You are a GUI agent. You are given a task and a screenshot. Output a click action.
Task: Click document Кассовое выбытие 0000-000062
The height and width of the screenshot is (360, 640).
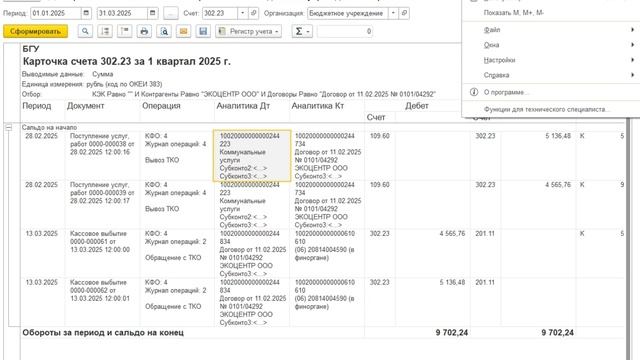100,290
